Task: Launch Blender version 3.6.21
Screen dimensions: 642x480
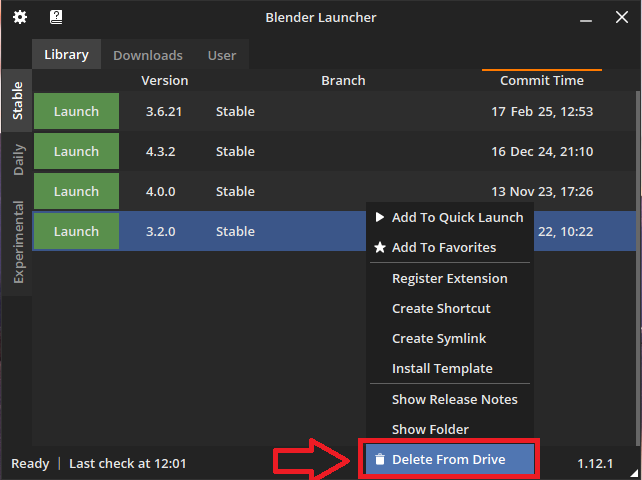Action: coord(77,111)
